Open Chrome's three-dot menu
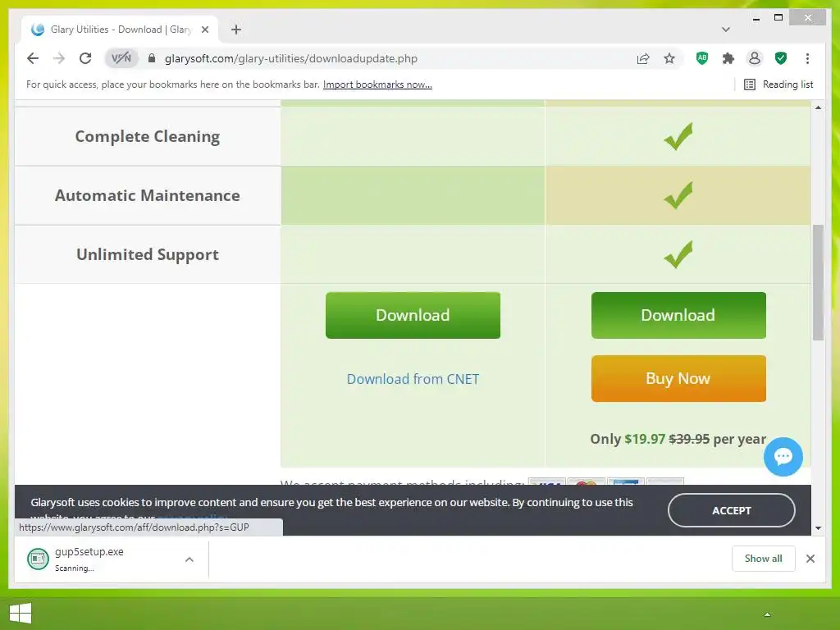The width and height of the screenshot is (840, 630). click(807, 58)
